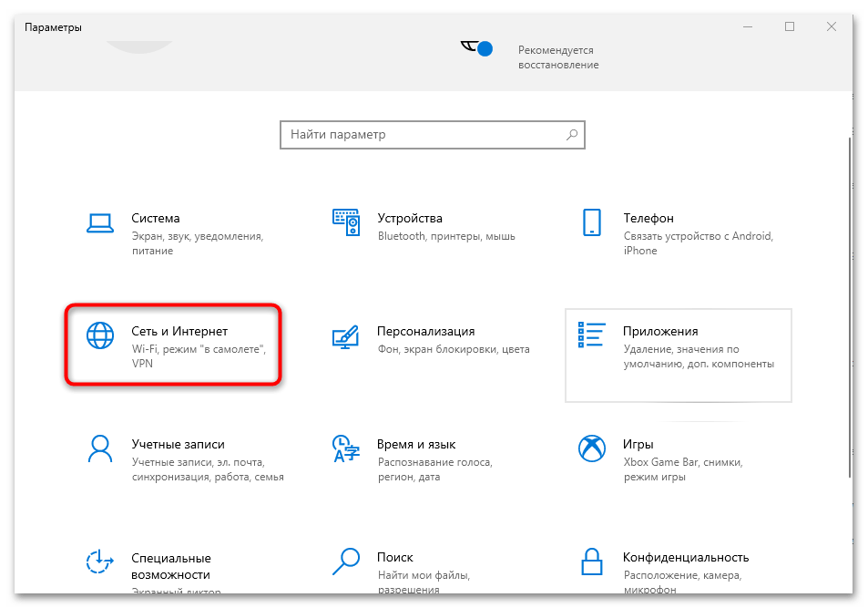Open the Рекомендуется восстановление notice
The height and width of the screenshot is (608, 868).
click(557, 57)
